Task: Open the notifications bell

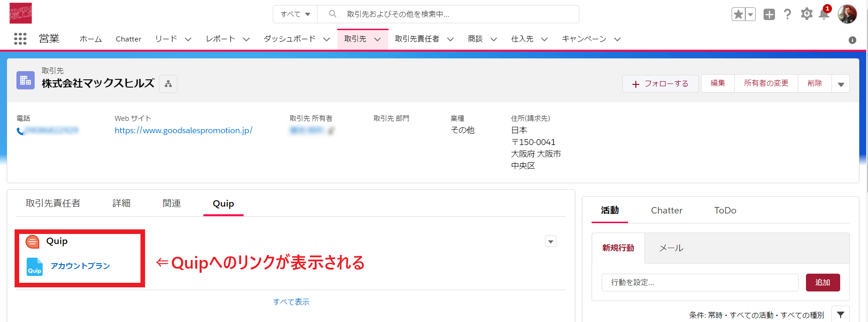Action: pyautogui.click(x=824, y=15)
